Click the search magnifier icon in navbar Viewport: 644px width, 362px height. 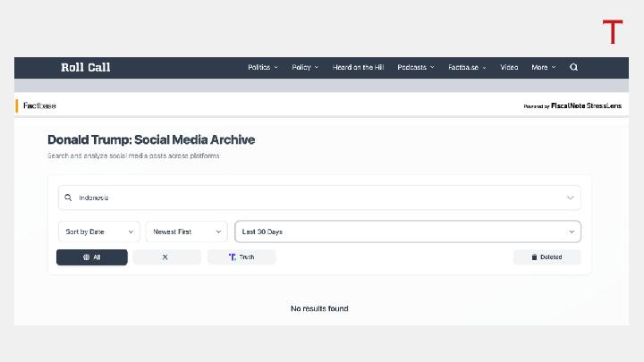[x=574, y=67]
